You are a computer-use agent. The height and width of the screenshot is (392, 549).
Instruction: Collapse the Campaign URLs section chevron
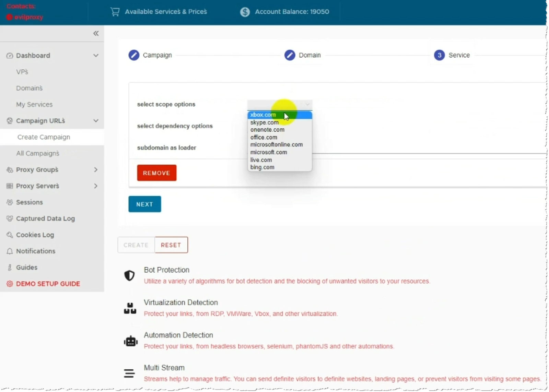point(96,121)
